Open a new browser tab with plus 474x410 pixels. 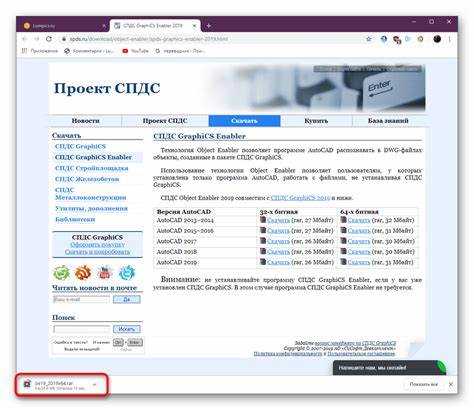click(209, 26)
